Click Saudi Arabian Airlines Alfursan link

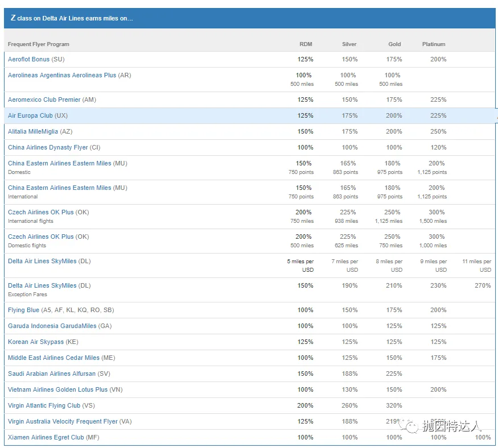[52, 374]
